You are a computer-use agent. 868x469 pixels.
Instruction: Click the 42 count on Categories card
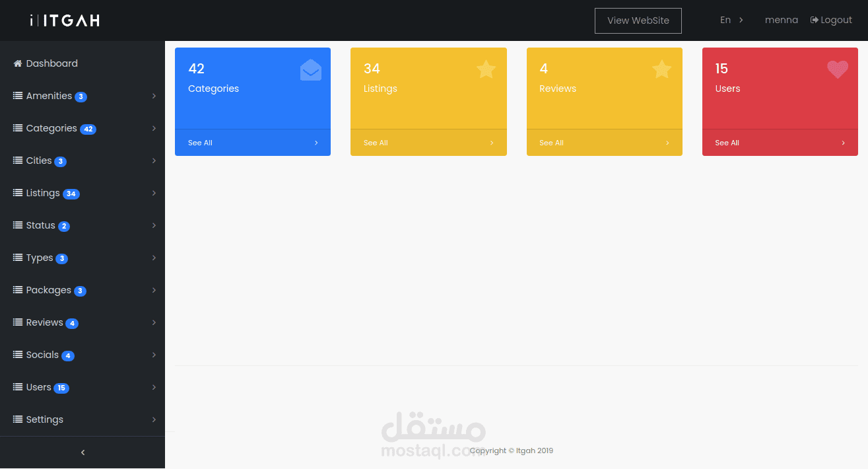pos(197,69)
